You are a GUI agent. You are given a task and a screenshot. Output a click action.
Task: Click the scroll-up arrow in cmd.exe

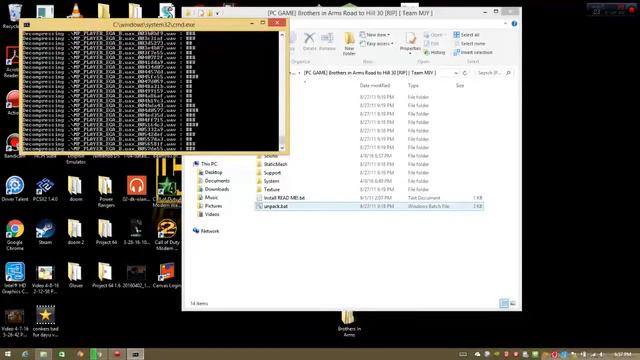(282, 35)
